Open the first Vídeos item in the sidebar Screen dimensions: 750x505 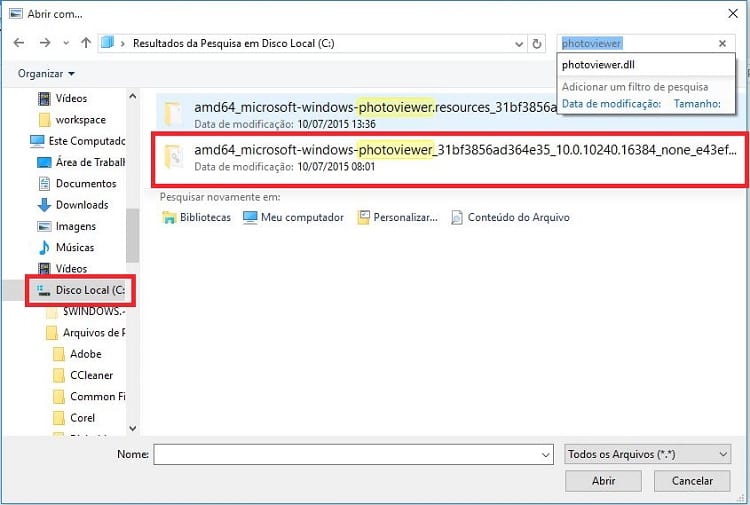point(62,99)
